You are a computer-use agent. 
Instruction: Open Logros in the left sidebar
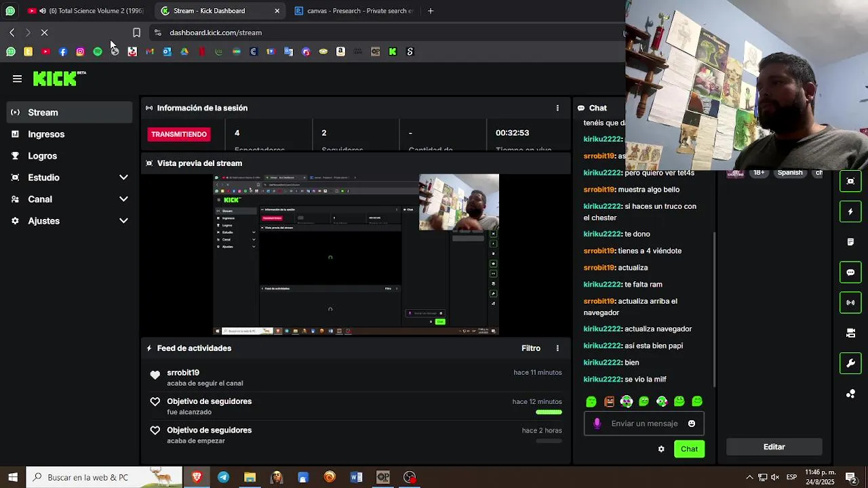click(69, 156)
